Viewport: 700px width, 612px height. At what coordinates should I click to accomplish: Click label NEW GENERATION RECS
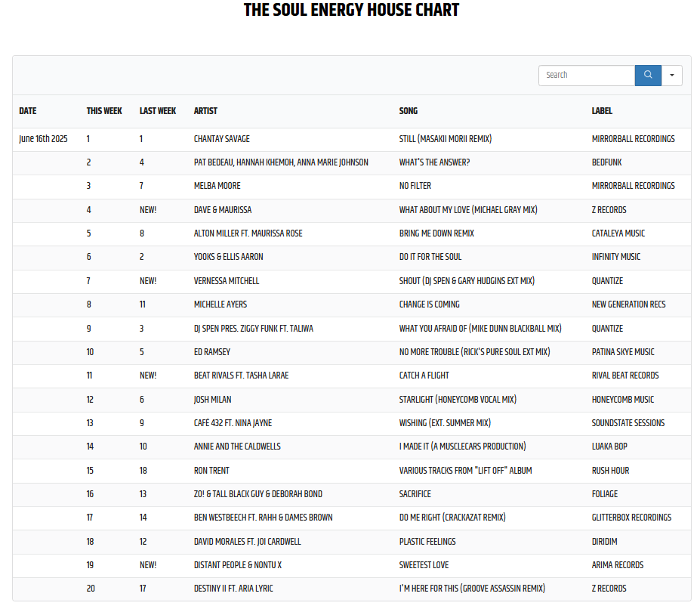pyautogui.click(x=628, y=304)
